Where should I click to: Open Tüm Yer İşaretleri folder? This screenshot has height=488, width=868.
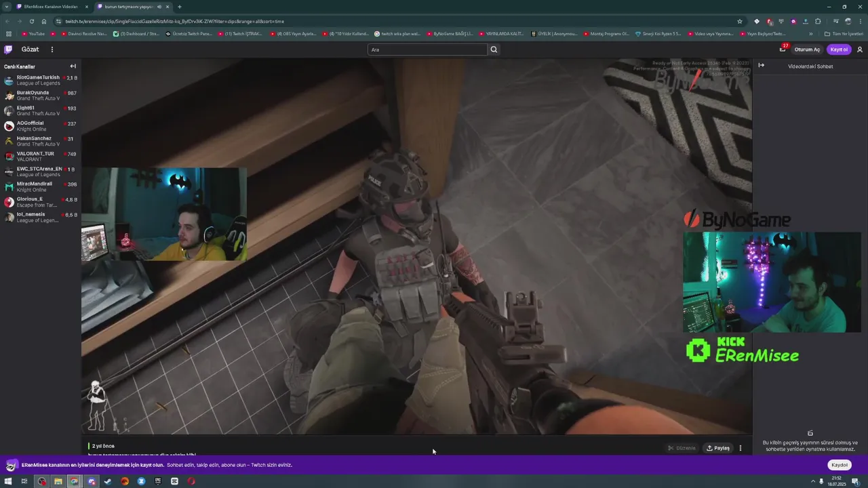(x=844, y=33)
